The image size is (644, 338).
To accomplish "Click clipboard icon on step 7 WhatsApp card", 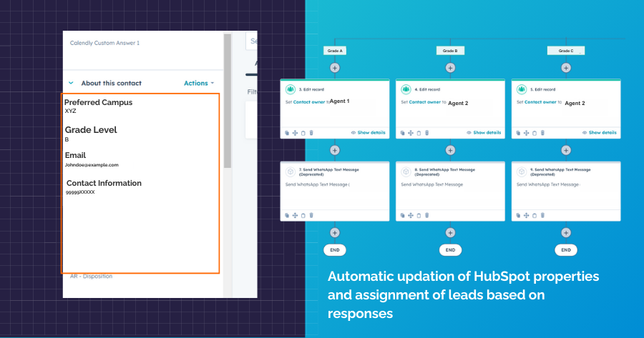I will coord(303,215).
